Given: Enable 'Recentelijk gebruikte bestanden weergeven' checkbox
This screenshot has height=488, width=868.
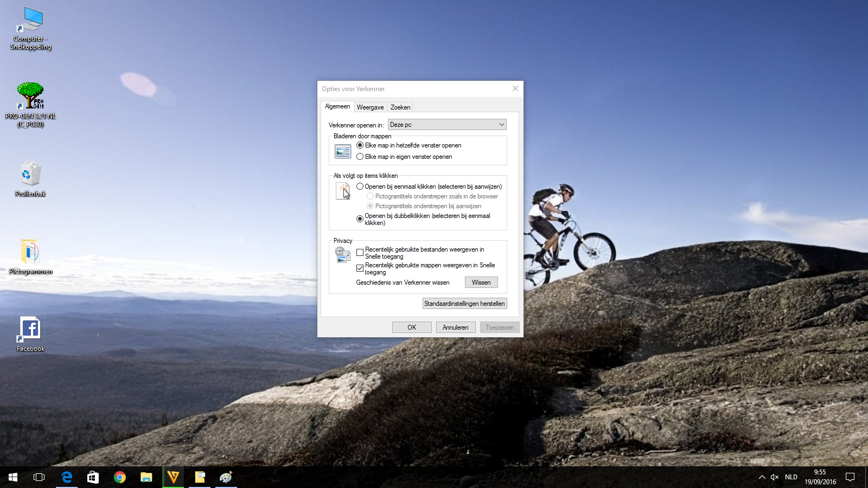Looking at the screenshot, I should [360, 253].
